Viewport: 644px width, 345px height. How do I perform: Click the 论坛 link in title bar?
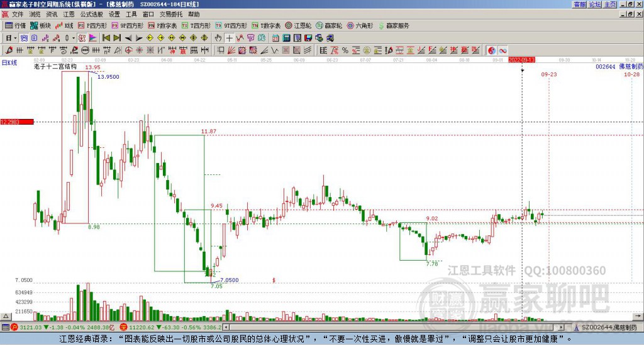click(595, 4)
